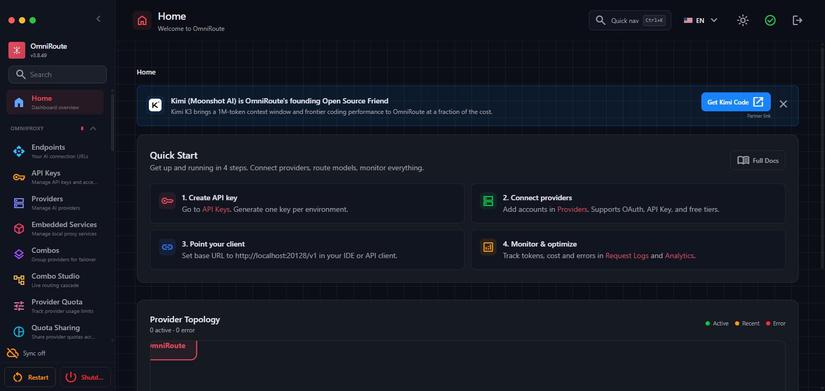Collapse the sidebar with the chevron arrow
The width and height of the screenshot is (825, 391).
[x=98, y=19]
